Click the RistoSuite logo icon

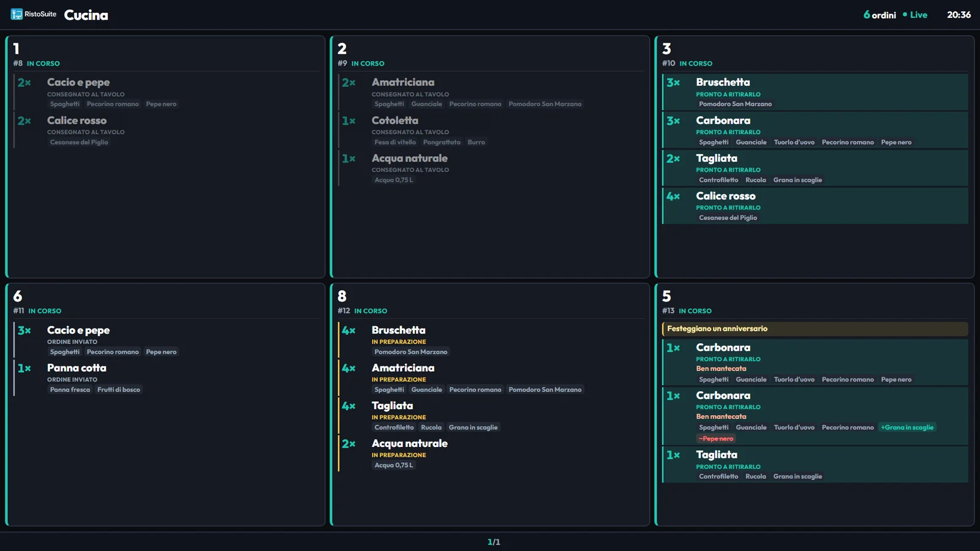point(17,14)
